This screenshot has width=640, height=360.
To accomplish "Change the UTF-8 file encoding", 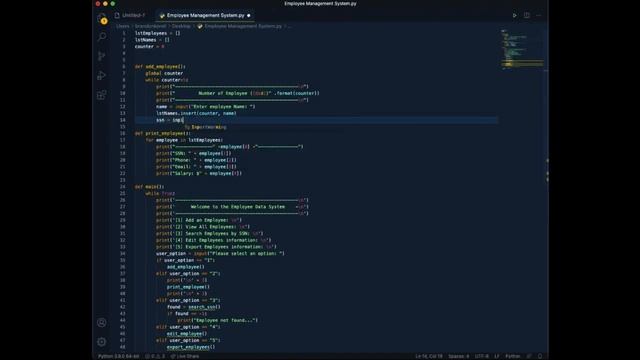I will [x=482, y=356].
